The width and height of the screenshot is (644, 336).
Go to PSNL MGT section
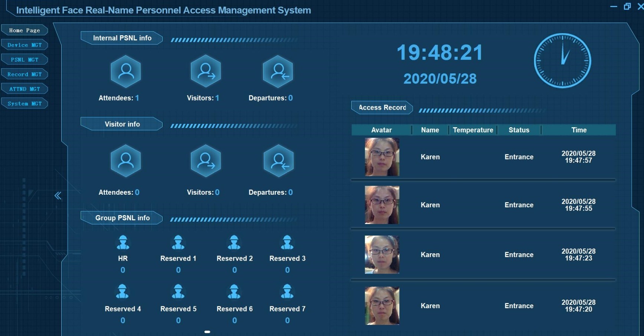tap(24, 59)
